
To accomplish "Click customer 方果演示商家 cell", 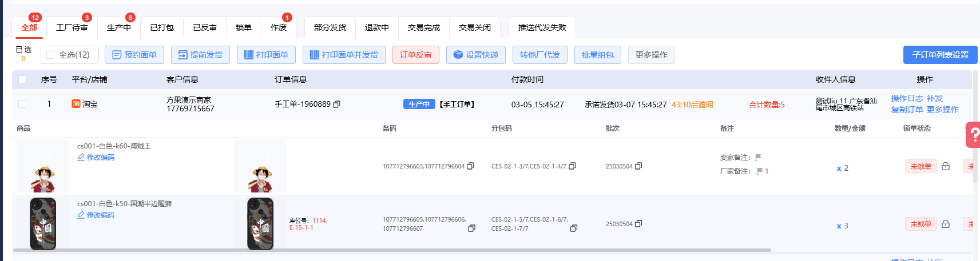I will point(191,104).
